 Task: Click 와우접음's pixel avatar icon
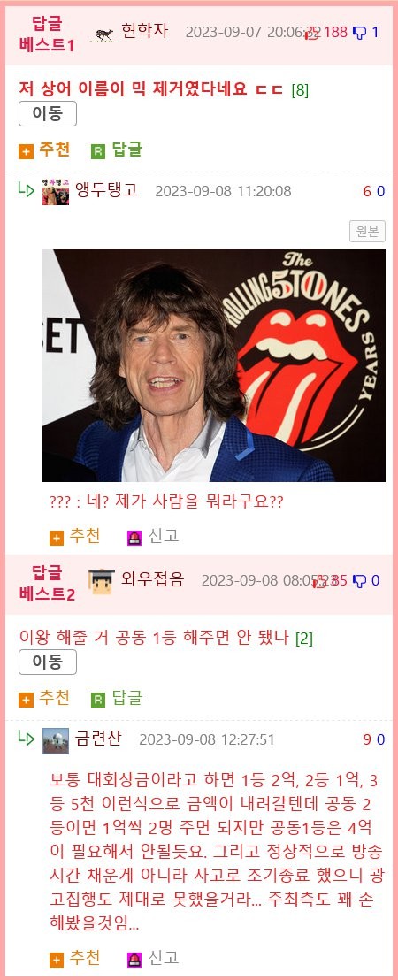click(x=101, y=581)
